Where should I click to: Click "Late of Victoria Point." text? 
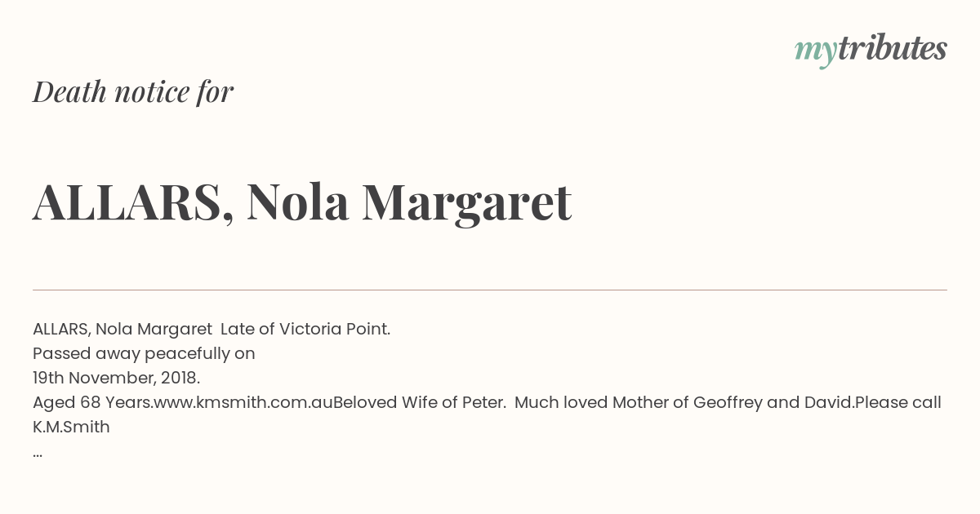click(305, 330)
